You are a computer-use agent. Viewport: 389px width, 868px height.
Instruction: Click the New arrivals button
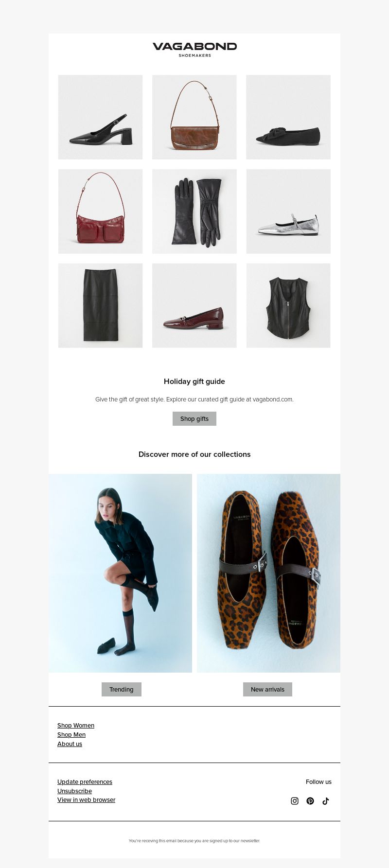[267, 690]
